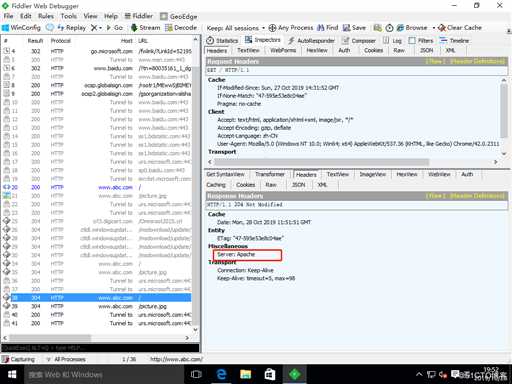Switch to the Timeline tab
Screen dimensions: 512x384
454,41
